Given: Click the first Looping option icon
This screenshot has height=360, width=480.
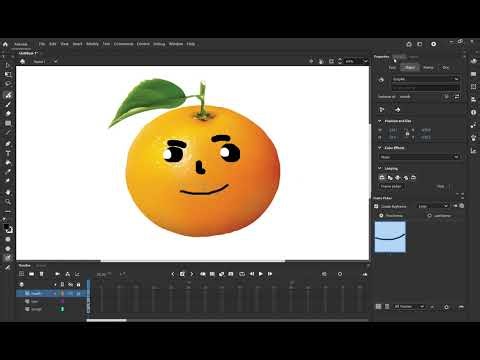Looking at the screenshot, I should pyautogui.click(x=382, y=178).
